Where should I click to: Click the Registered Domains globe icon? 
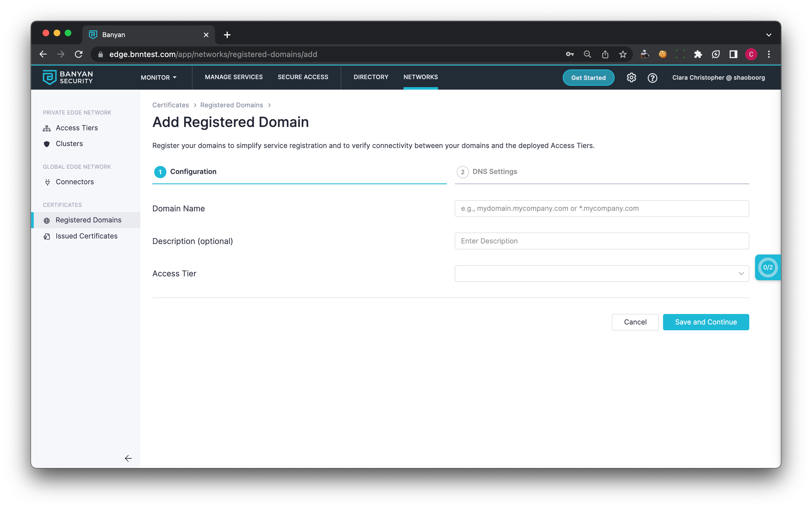47,220
